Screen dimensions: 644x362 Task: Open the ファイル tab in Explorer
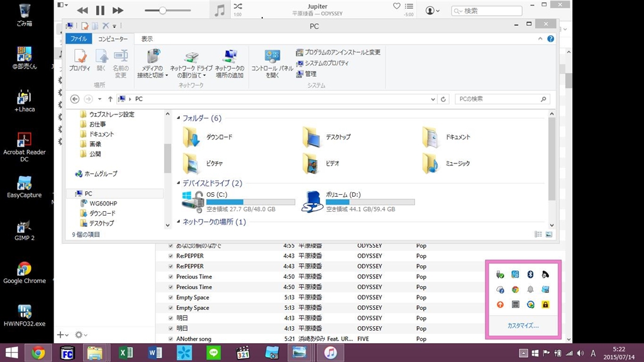[x=79, y=38]
